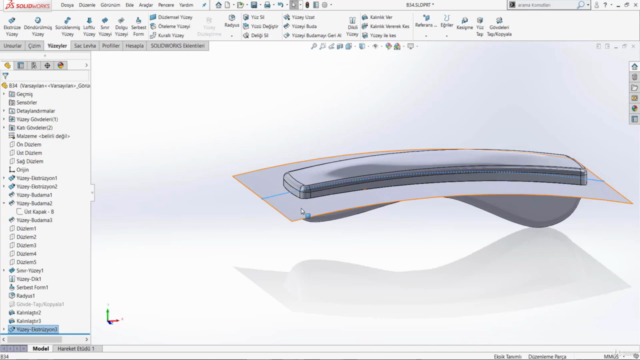Screen dimensions: 640x360
Task: Click the Print icon in quick toolbar
Action: tap(267, 5)
